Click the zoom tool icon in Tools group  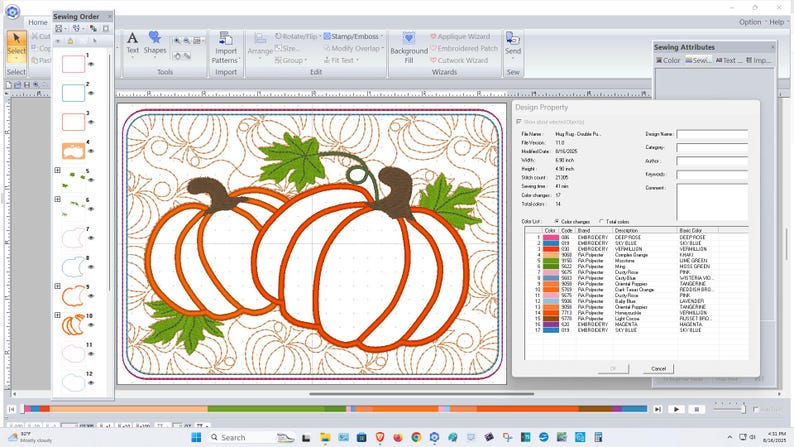177,41
